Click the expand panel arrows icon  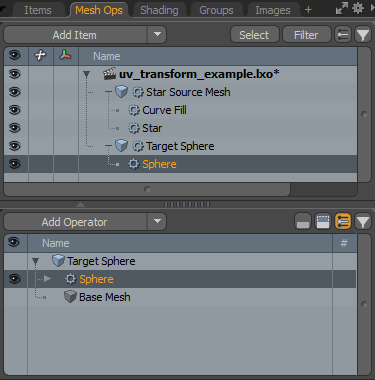click(x=341, y=9)
